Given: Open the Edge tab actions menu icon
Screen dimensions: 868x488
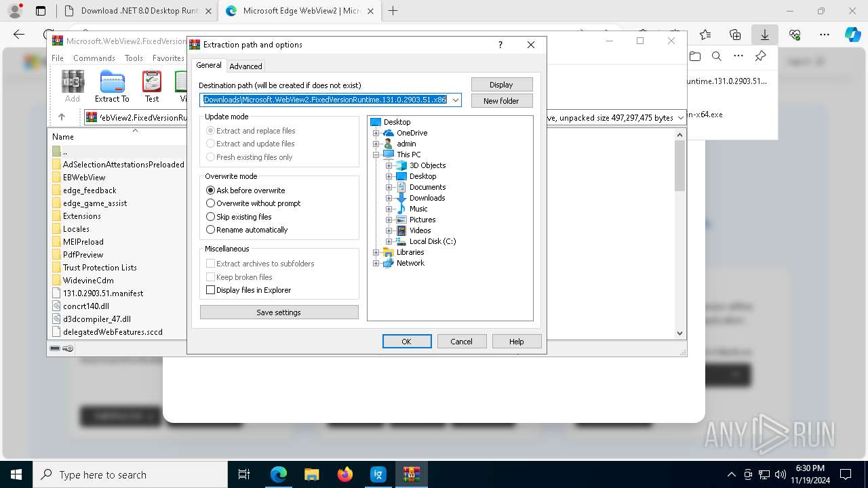Looking at the screenshot, I should [x=41, y=11].
